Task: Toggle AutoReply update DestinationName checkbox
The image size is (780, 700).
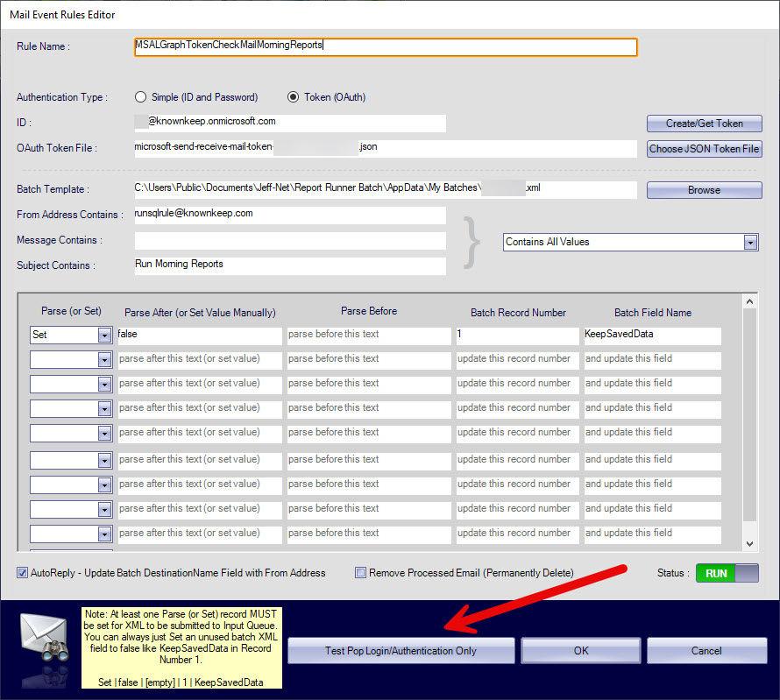Action: point(23,573)
